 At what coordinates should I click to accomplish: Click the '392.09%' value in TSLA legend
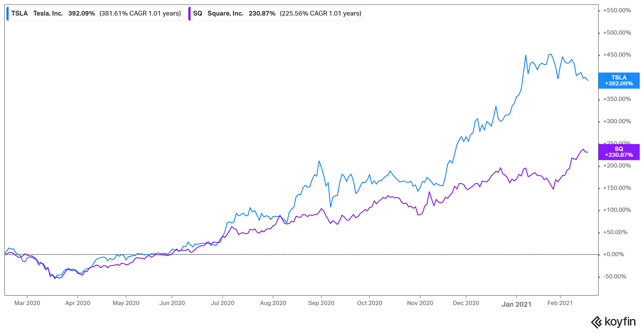coord(82,13)
